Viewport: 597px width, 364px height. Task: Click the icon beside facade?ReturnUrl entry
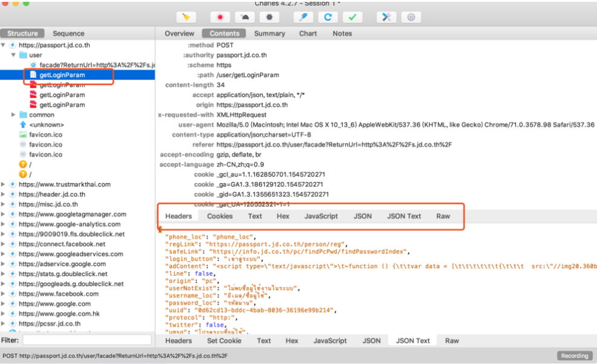click(x=33, y=65)
